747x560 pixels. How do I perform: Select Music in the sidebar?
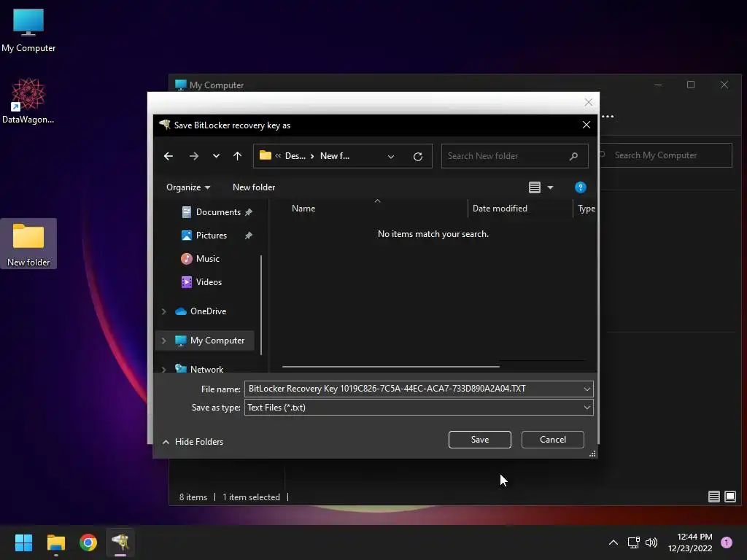click(x=208, y=259)
